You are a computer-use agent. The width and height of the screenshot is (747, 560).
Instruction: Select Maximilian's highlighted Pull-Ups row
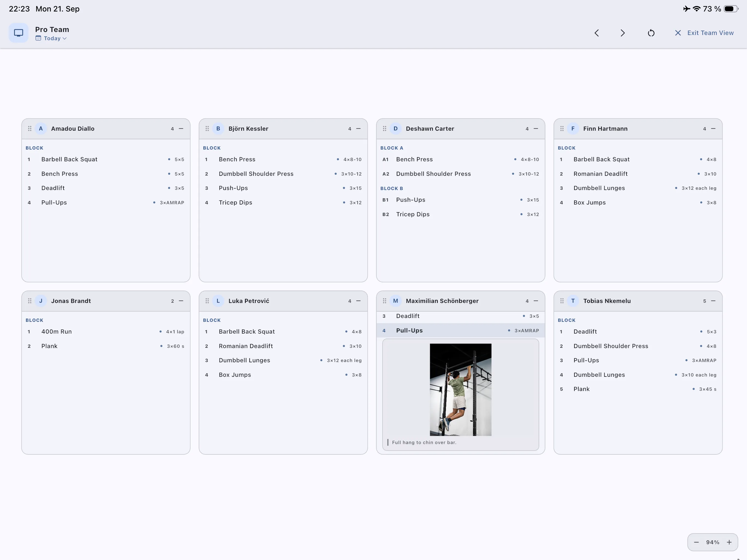tap(460, 330)
